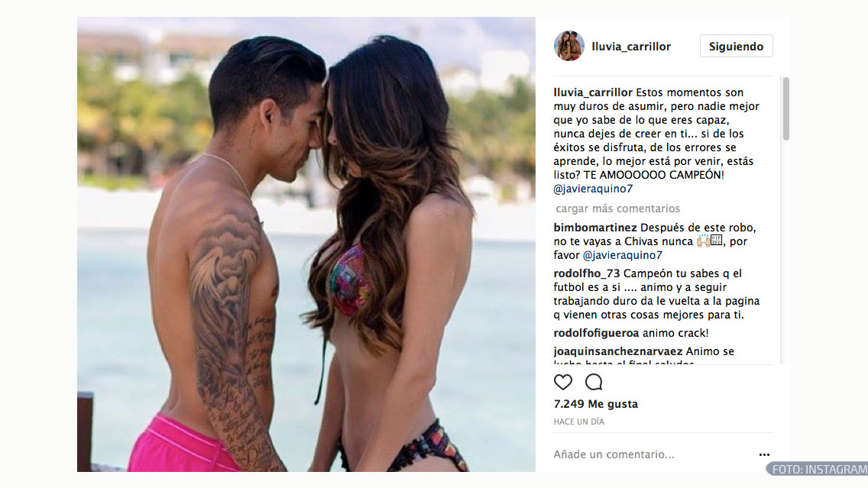This screenshot has height=488, width=868.
Task: Click the comment speech bubble icon
Action: coord(594,383)
